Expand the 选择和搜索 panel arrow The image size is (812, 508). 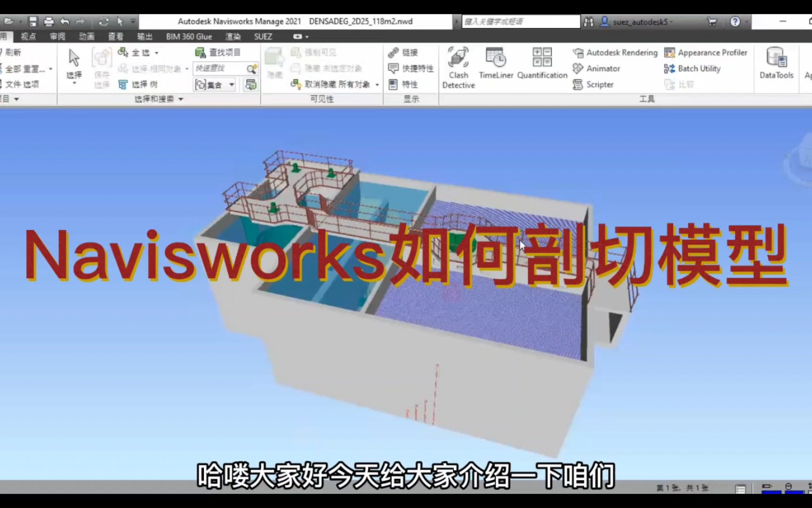pos(181,99)
